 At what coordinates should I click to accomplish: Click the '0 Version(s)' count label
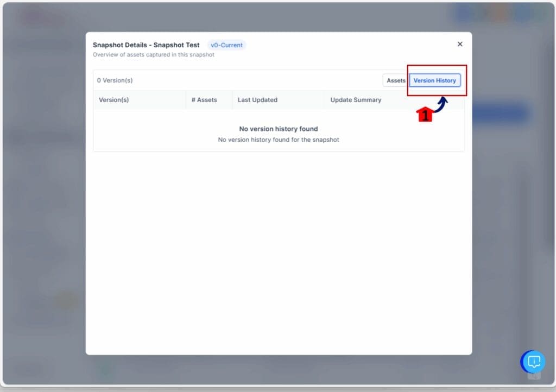pos(115,80)
